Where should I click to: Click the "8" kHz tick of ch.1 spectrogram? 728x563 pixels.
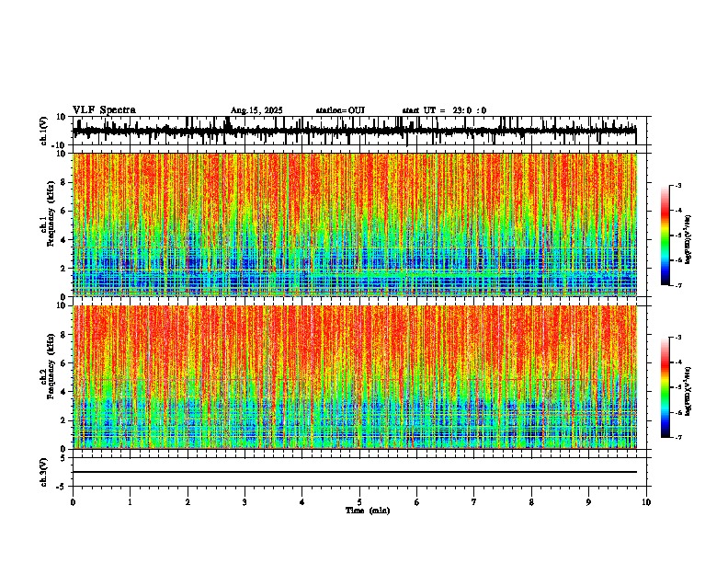tap(63, 182)
